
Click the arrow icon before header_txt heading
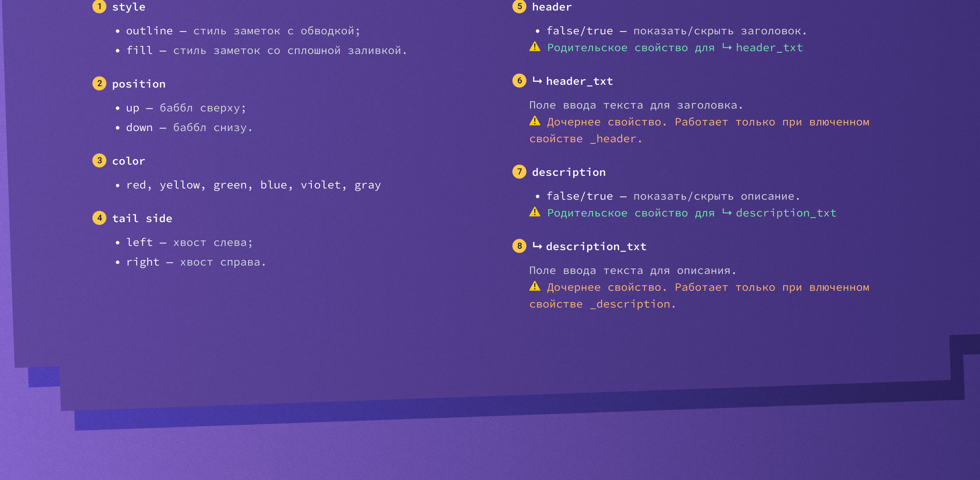(x=537, y=81)
